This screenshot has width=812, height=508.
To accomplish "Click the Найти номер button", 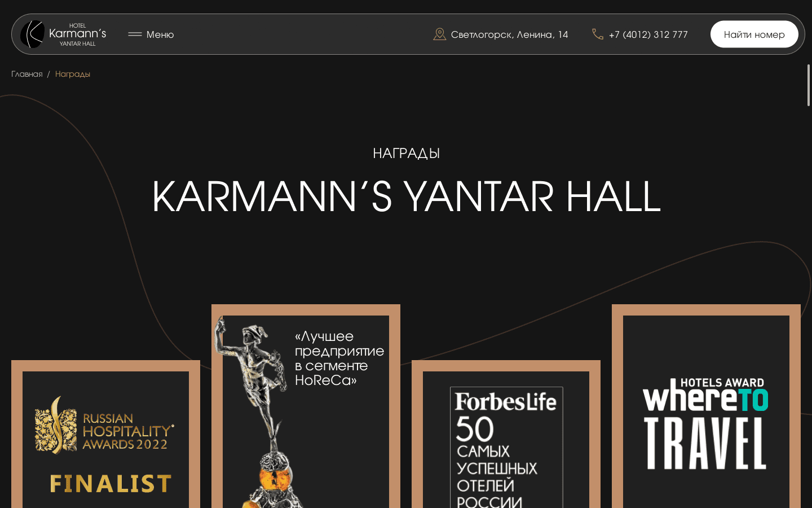I will pos(754,34).
